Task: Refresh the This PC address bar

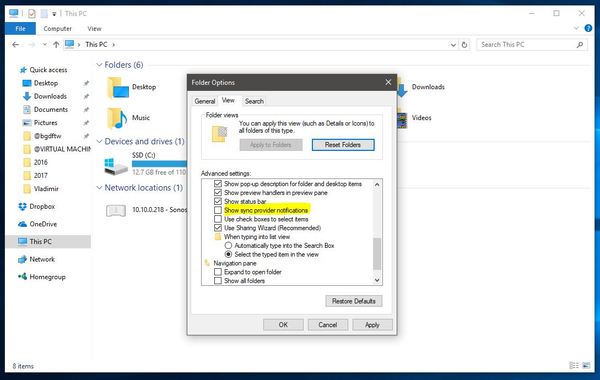Action: pyautogui.click(x=464, y=45)
